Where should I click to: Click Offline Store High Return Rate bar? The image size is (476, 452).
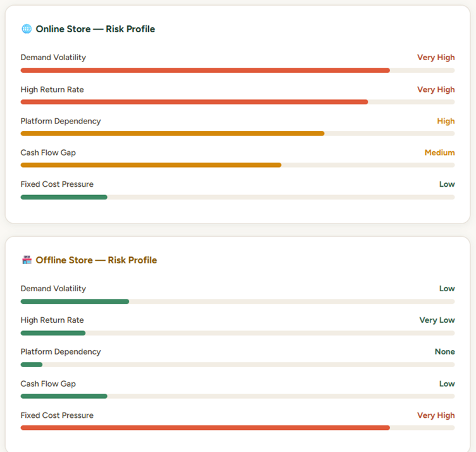(x=53, y=333)
